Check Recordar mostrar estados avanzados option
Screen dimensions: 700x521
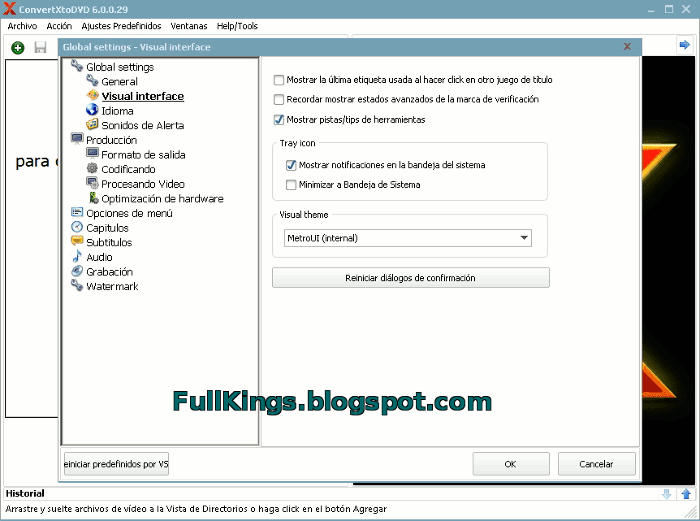(279, 99)
